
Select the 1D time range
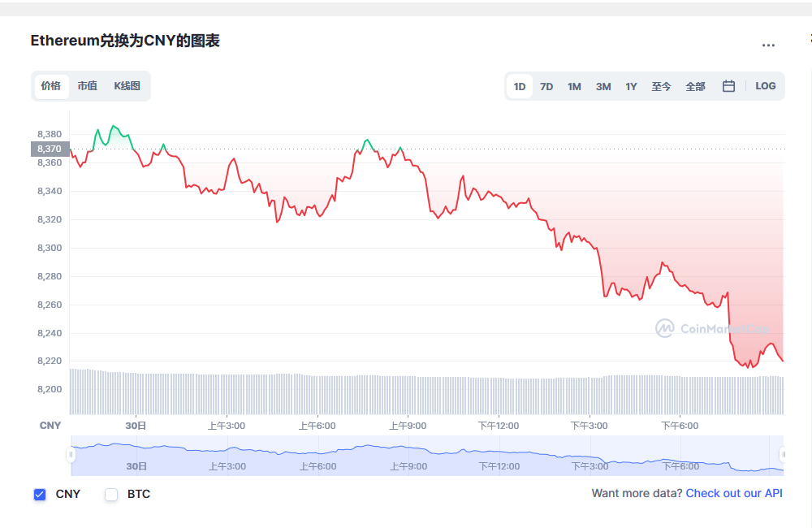click(520, 87)
